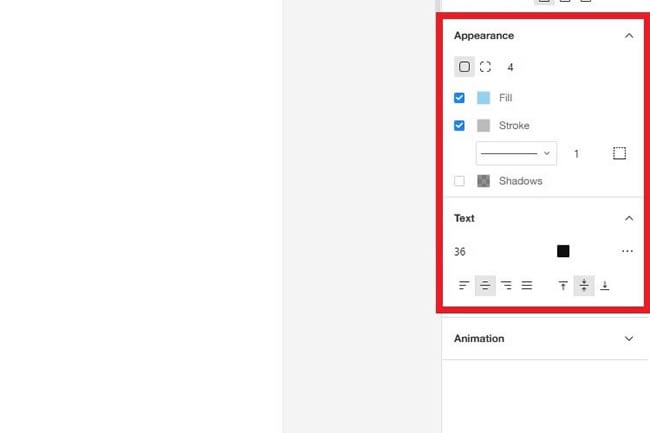
Task: Click the Text section heading
Action: point(464,218)
